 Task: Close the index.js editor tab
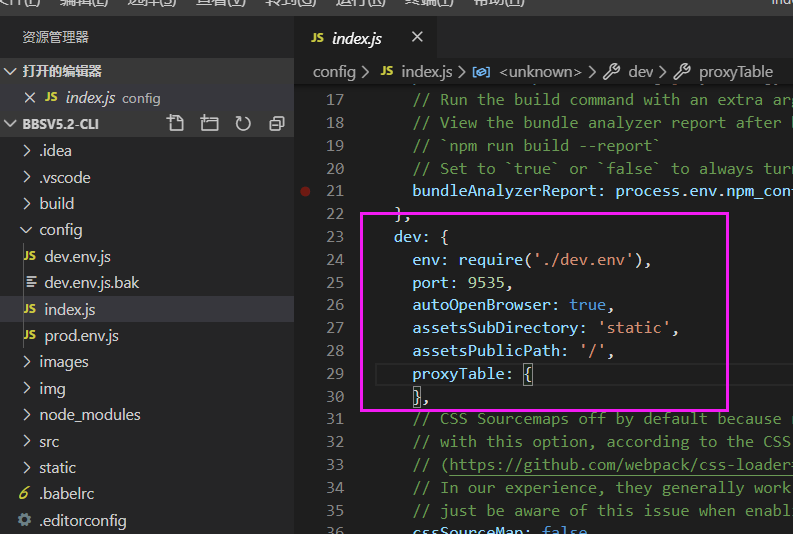click(417, 37)
